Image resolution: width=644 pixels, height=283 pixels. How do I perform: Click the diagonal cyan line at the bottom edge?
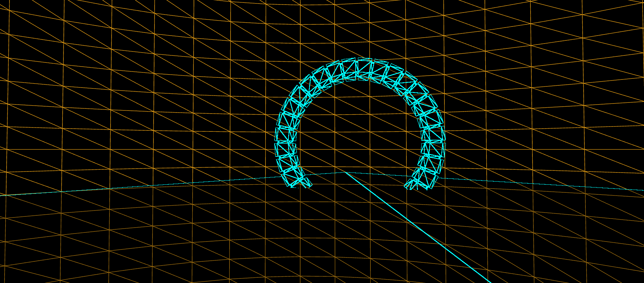[488, 281]
